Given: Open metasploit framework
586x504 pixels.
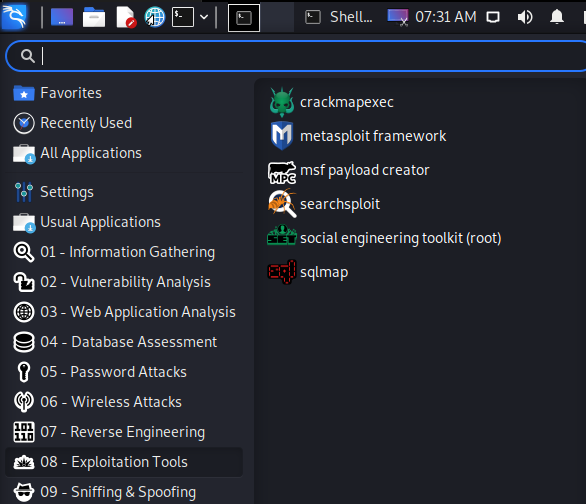Looking at the screenshot, I should click(357, 136).
